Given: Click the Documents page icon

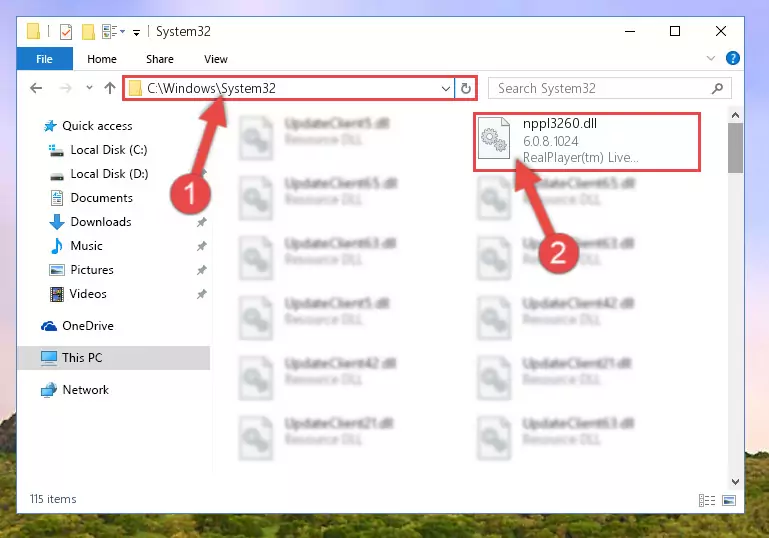Looking at the screenshot, I should (x=57, y=198).
